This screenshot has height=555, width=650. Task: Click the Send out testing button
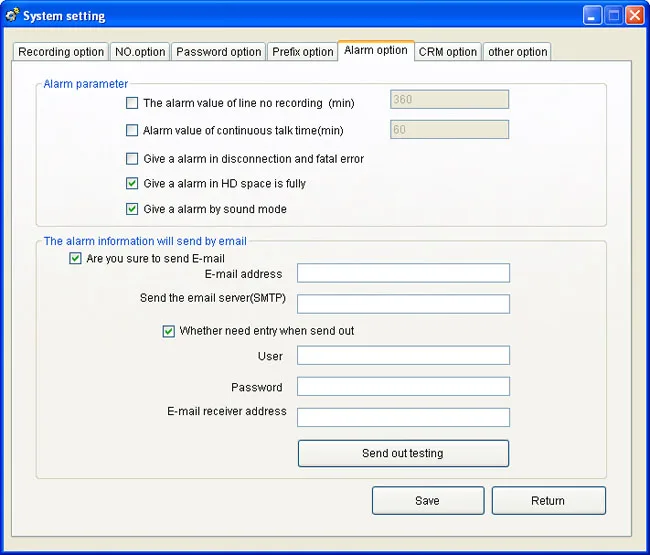coord(403,453)
